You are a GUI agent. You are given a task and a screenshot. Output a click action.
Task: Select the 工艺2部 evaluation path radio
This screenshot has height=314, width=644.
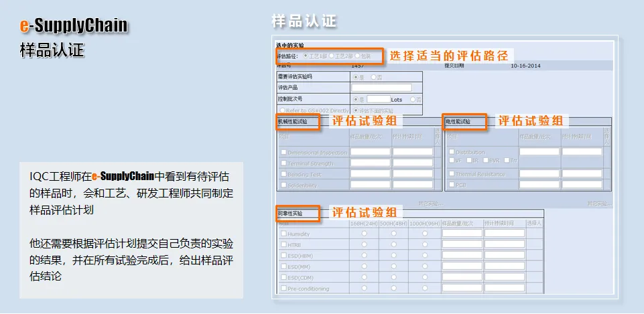(332, 56)
